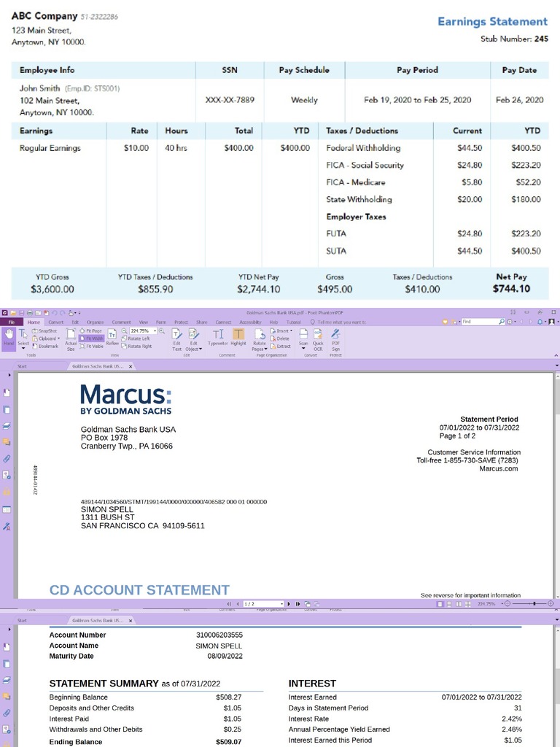
Task: Click Rotate Right in View group
Action: coord(136,346)
